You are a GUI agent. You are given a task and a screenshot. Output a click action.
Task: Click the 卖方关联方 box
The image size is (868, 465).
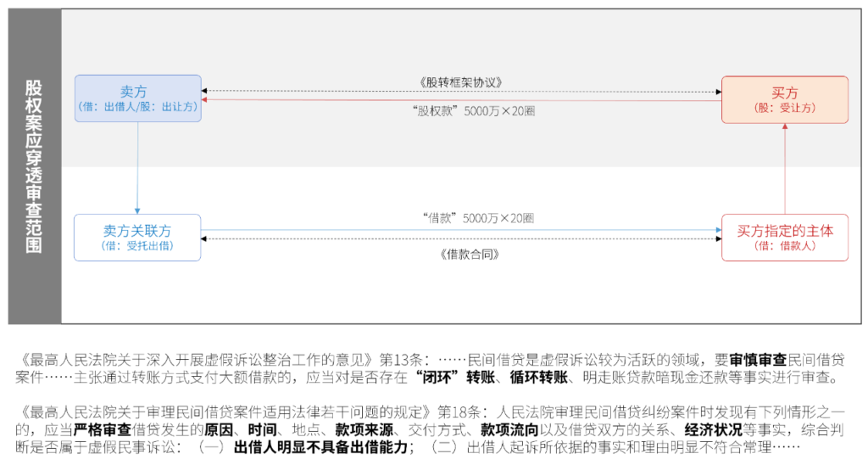click(x=137, y=237)
